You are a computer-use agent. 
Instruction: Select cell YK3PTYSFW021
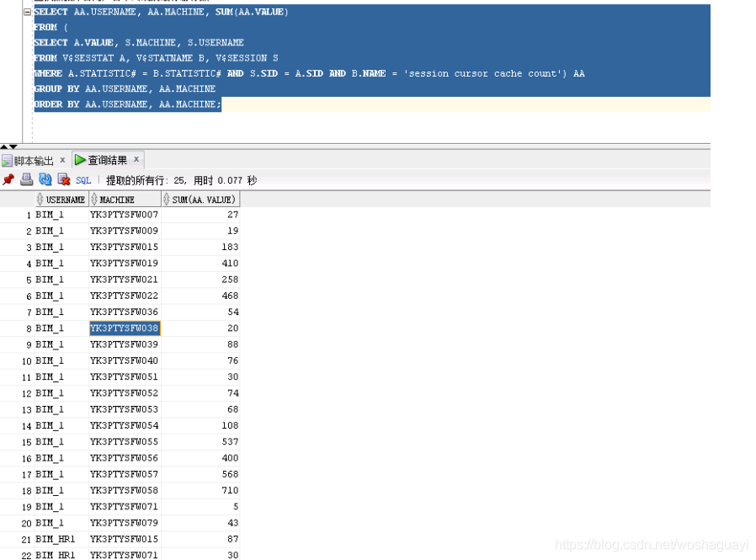point(125,280)
